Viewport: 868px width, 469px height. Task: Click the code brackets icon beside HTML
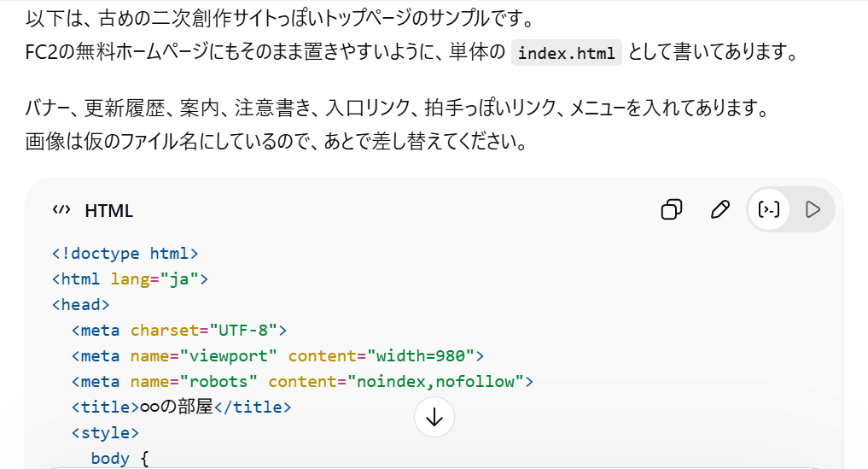coord(61,210)
